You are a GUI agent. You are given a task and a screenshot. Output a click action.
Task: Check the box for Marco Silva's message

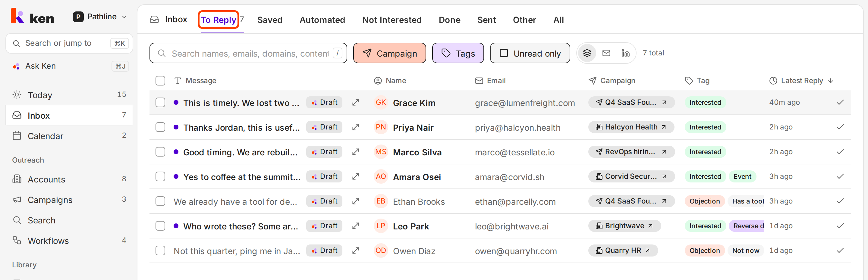click(x=160, y=152)
